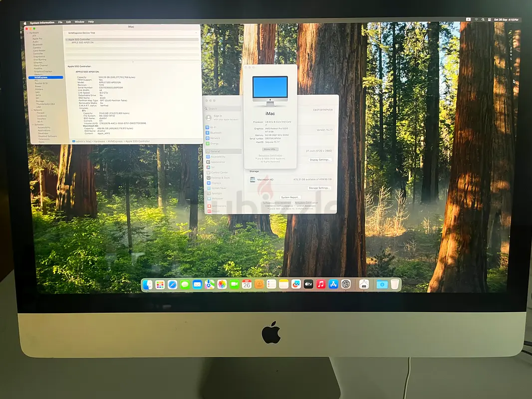Select the APPLE SSD AP0512N device row

click(82, 43)
